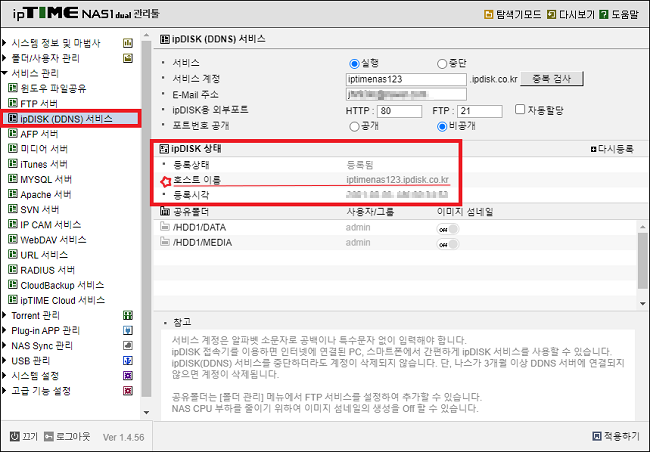Click the 끄기 power icon
This screenshot has height=452, width=650.
pos(15,437)
